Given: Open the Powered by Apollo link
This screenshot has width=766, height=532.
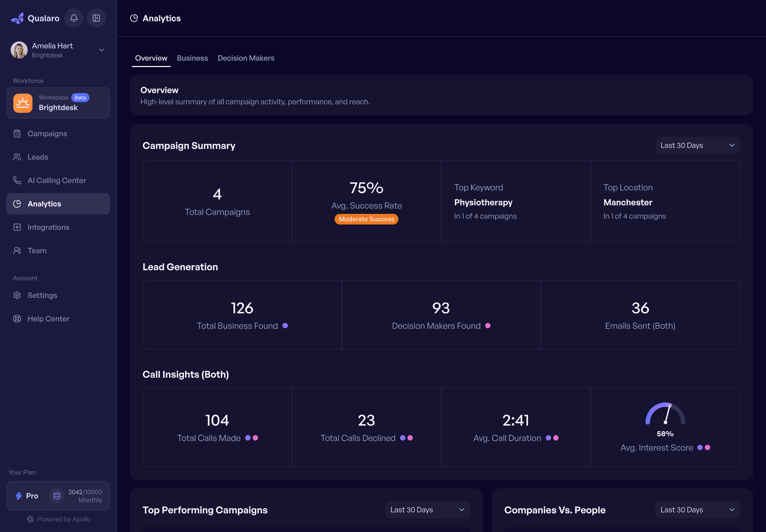Looking at the screenshot, I should click(59, 519).
